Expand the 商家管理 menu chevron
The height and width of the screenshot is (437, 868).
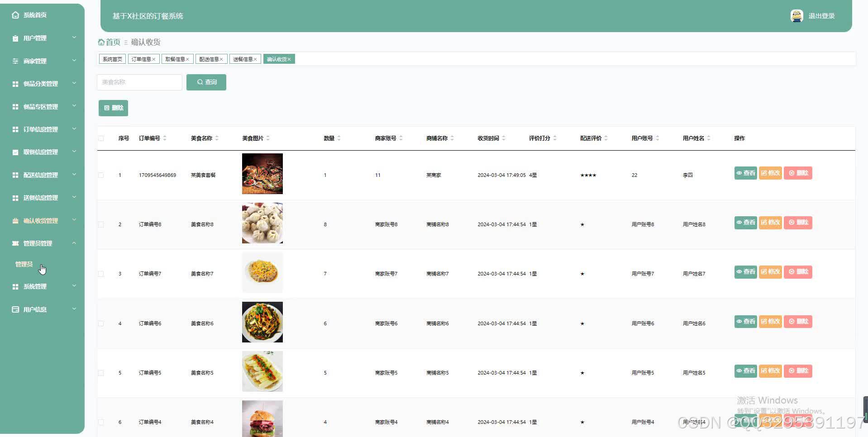pos(74,61)
